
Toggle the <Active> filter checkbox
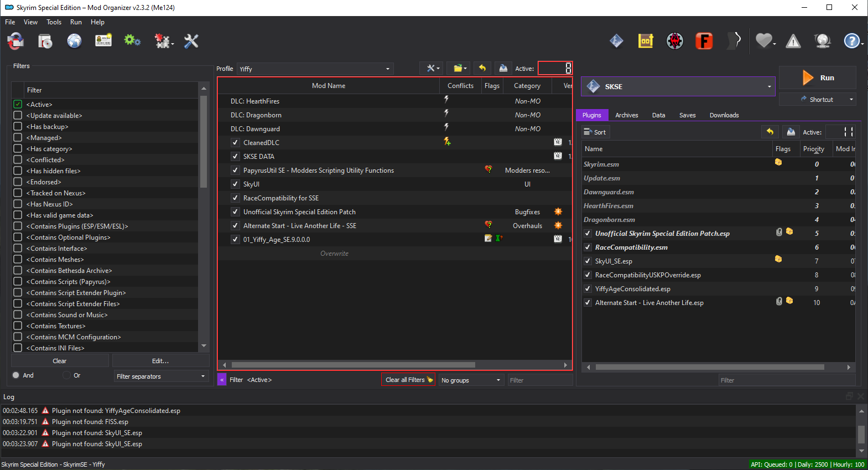pos(18,104)
